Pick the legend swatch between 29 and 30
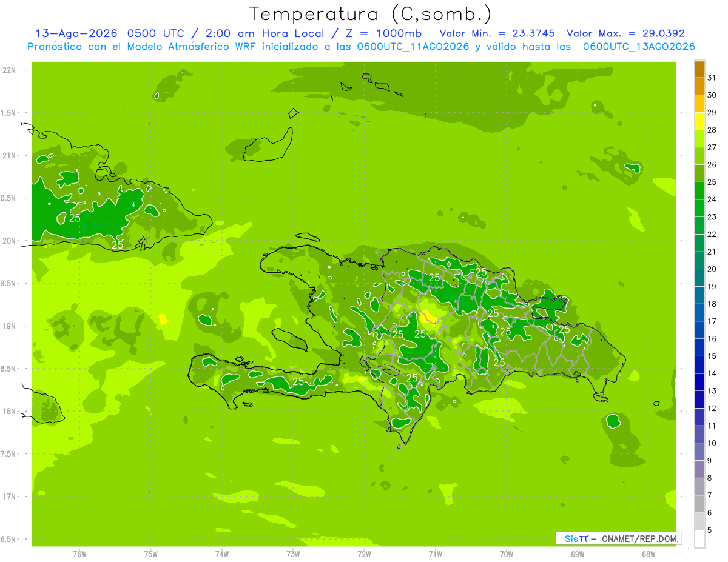Viewport: 728px width, 562px height. pyautogui.click(x=699, y=104)
